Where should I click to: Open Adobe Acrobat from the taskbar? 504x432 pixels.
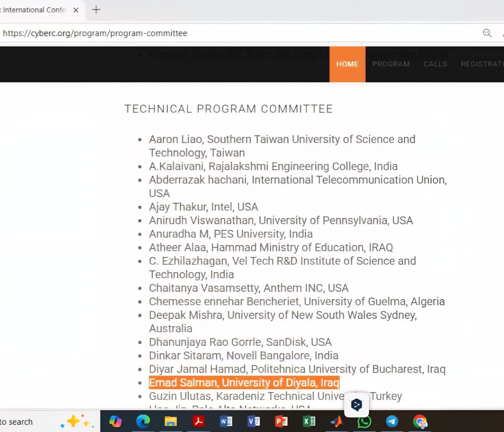pos(198,421)
